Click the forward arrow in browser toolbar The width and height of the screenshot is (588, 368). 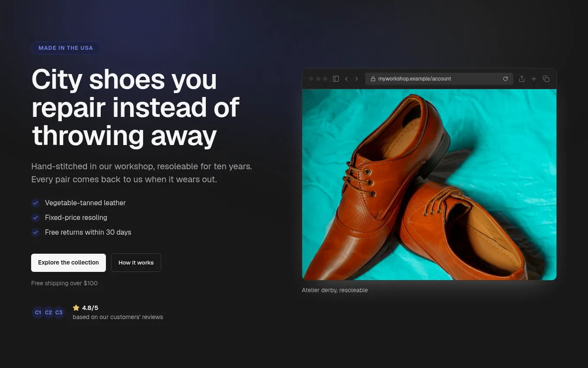coord(357,79)
